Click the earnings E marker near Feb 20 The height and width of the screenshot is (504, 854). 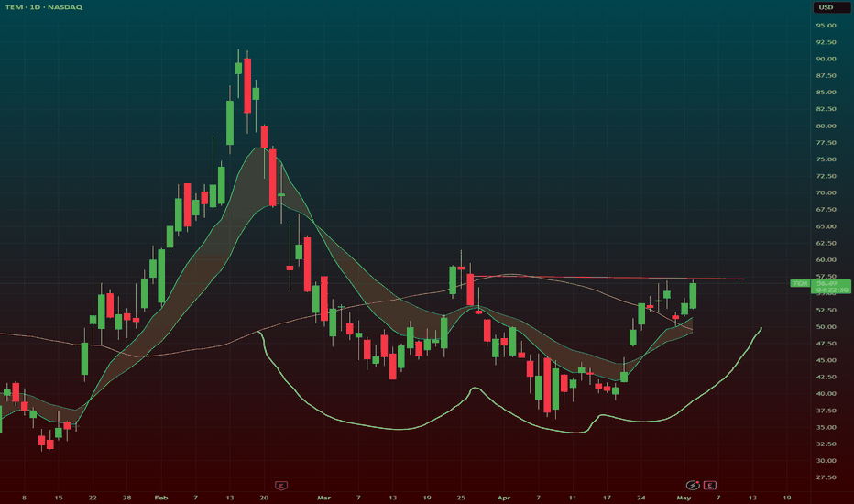tap(281, 485)
